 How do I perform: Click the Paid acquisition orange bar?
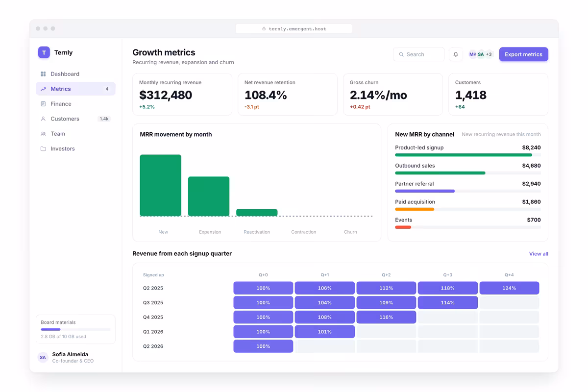[415, 209]
